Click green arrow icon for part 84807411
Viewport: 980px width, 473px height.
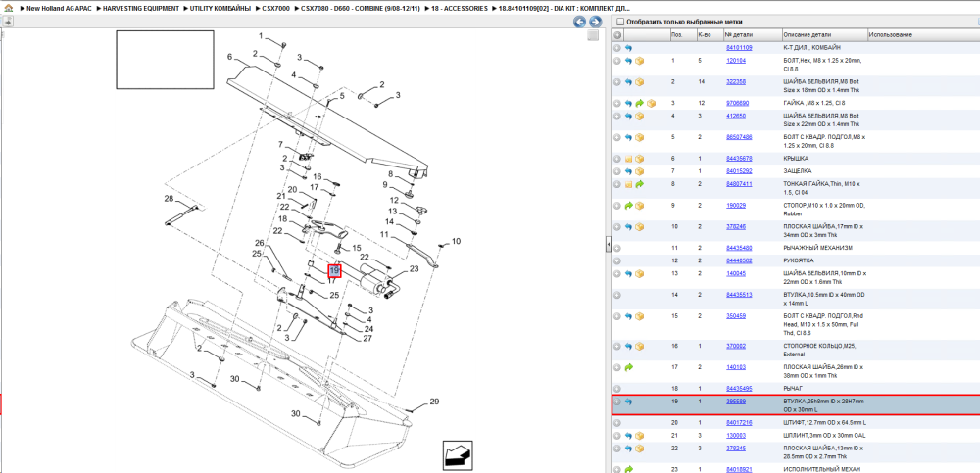[640, 184]
